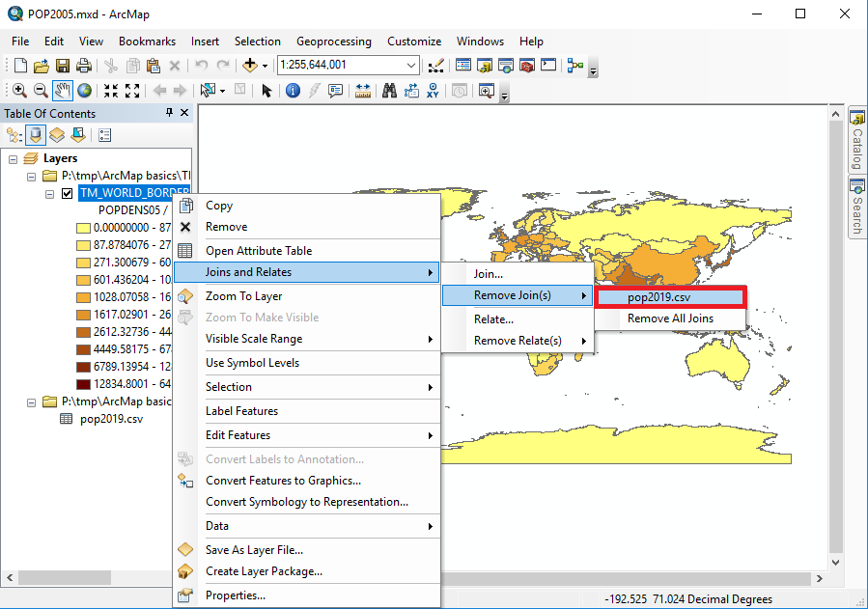Open the Geoprocessing menu
868x609 pixels.
tap(333, 42)
